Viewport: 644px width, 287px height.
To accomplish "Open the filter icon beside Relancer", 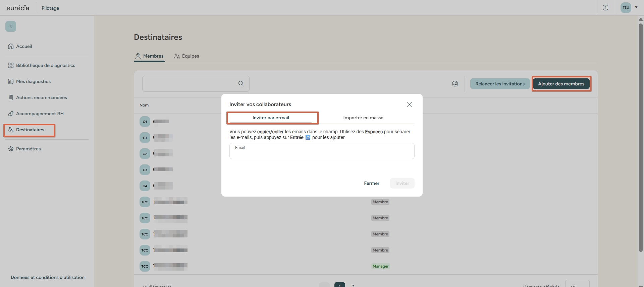I will pos(455,84).
